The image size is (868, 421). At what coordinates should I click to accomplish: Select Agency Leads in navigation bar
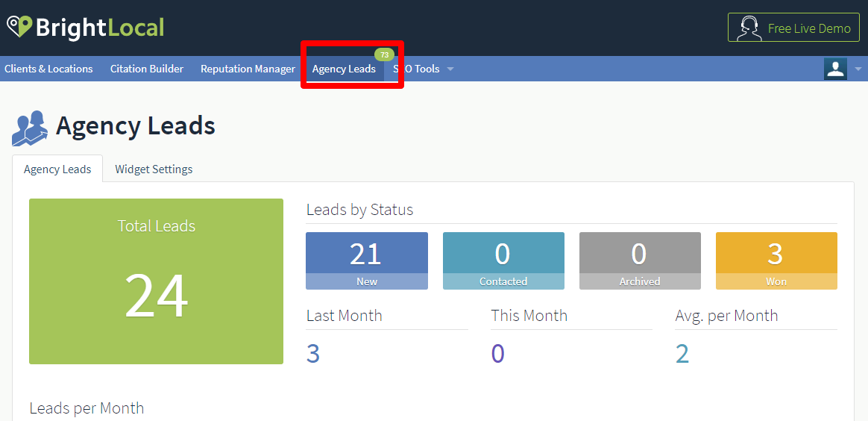[344, 69]
